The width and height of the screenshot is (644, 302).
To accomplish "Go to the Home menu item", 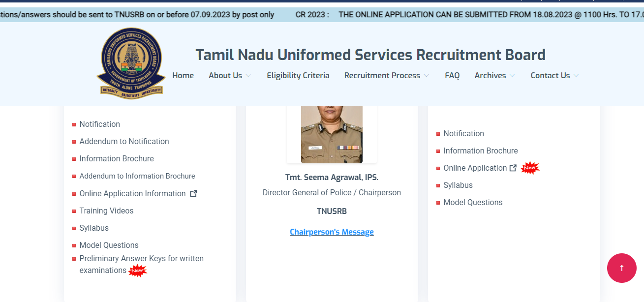I will click(x=183, y=75).
